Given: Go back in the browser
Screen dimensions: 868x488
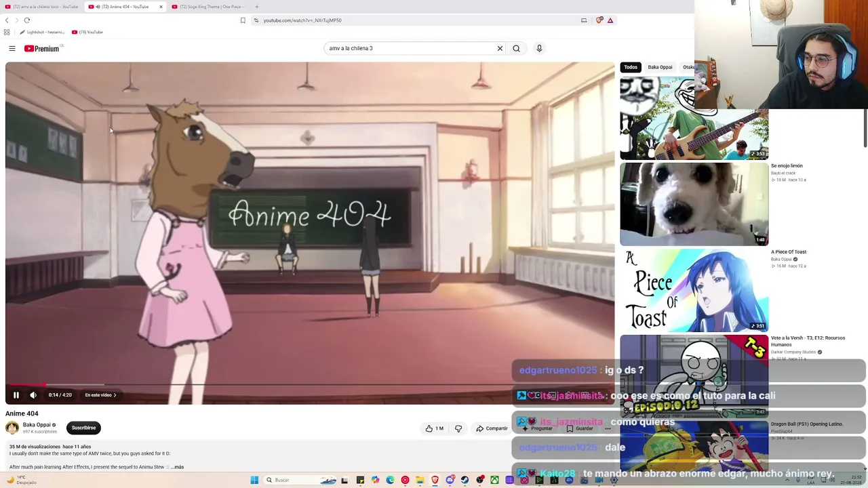Looking at the screenshot, I should click(7, 20).
